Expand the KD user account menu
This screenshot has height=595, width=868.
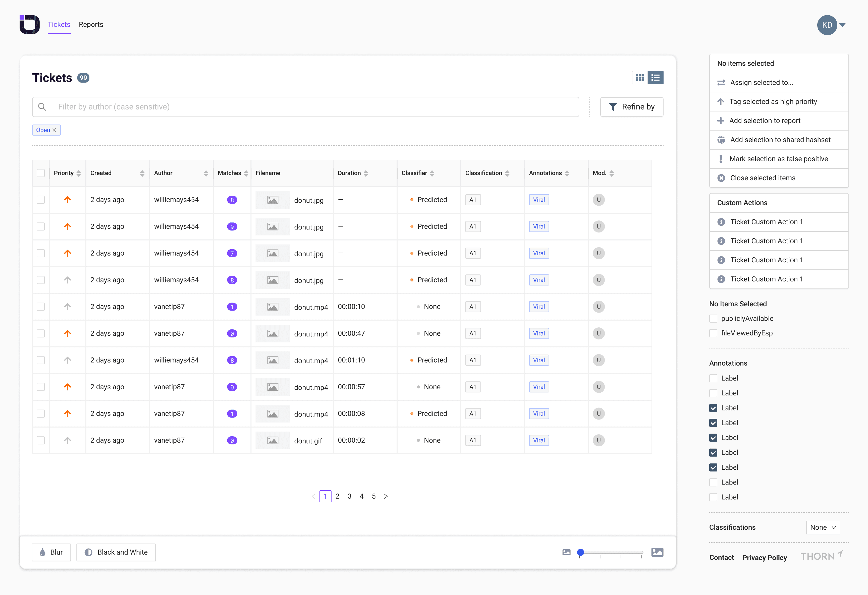coord(843,25)
